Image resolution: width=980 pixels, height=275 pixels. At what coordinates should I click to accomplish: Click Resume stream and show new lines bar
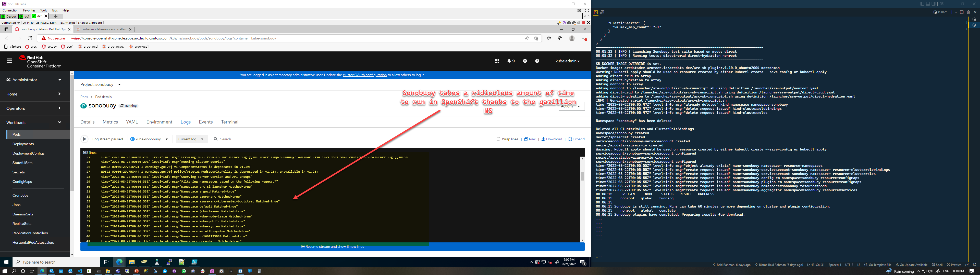333,246
